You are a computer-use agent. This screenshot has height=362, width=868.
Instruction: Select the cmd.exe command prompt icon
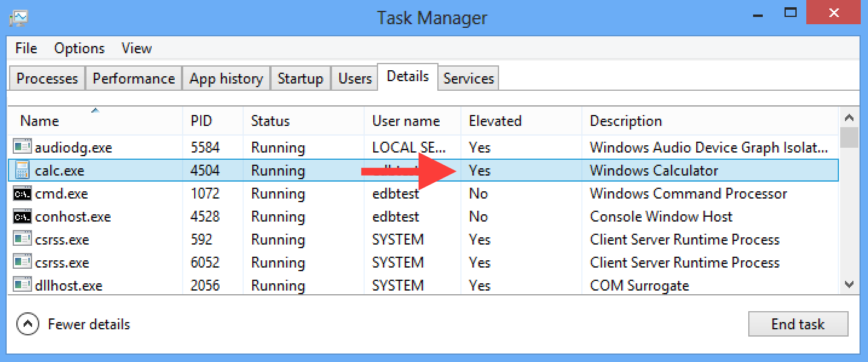(22, 194)
